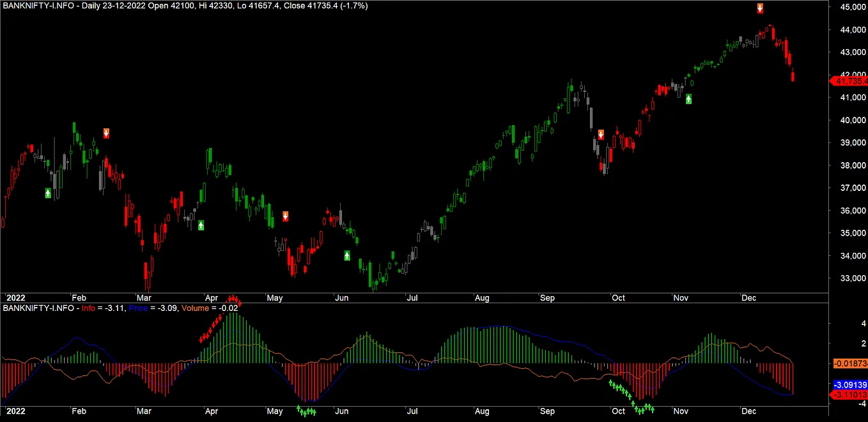Click the green buy arrow in late March
This screenshot has width=868, height=422.
(201, 225)
